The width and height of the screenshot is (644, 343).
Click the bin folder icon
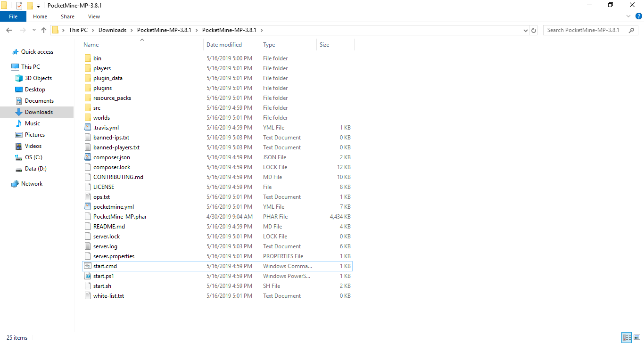[87, 58]
